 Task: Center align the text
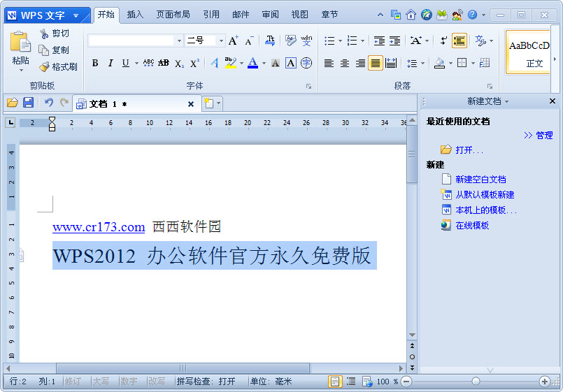coord(344,64)
